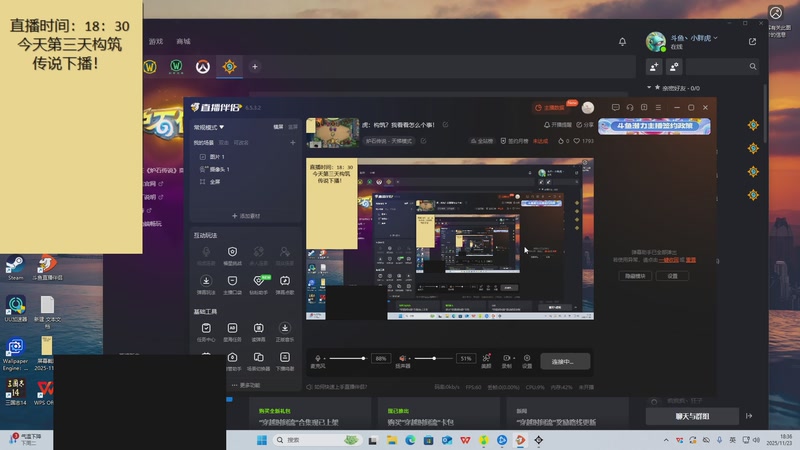Click the 连接中 start stream button
800x450 pixels.
[565, 361]
